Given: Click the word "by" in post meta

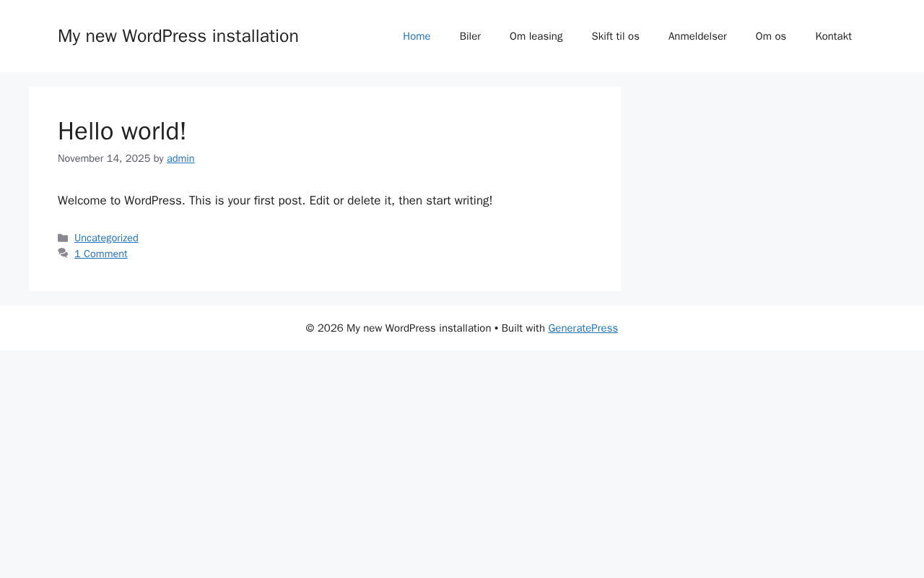Looking at the screenshot, I should click(x=159, y=158).
